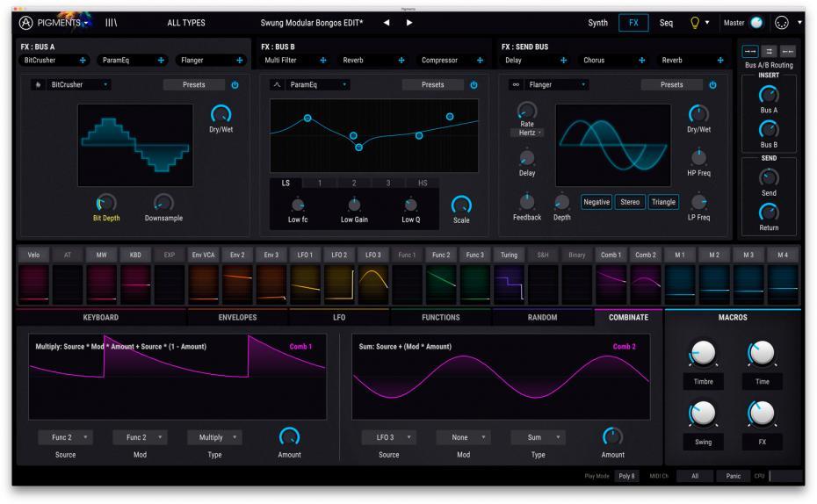Toggle the ParamEq effect power button
817x504 pixels.
pyautogui.click(x=474, y=85)
